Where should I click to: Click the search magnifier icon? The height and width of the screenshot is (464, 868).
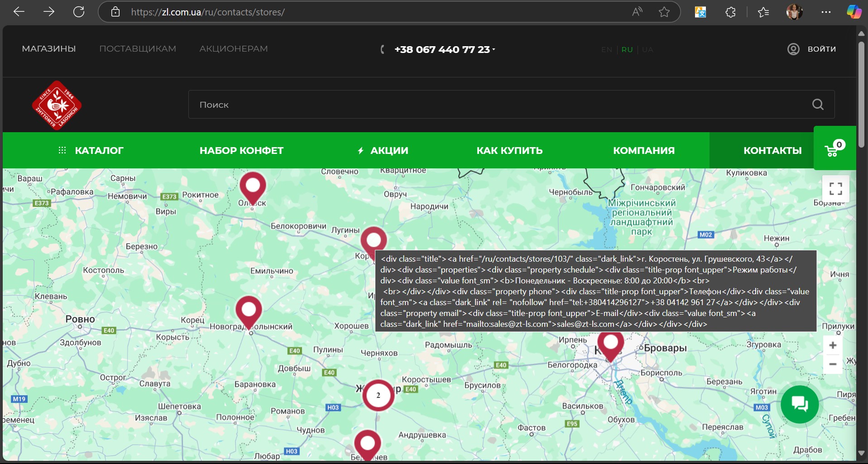click(x=817, y=105)
